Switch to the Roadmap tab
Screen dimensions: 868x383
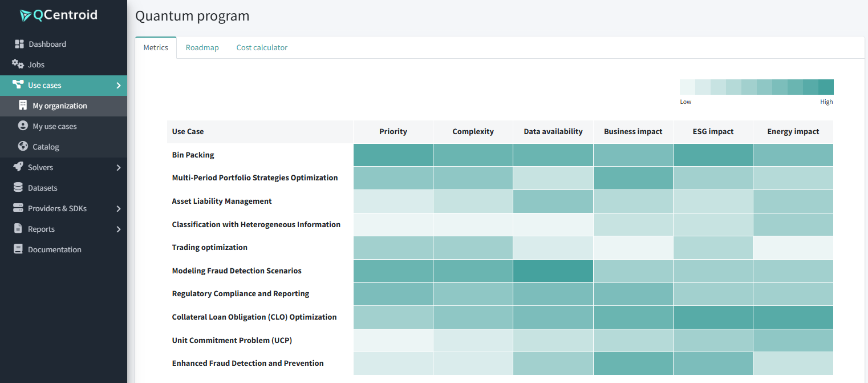(202, 47)
